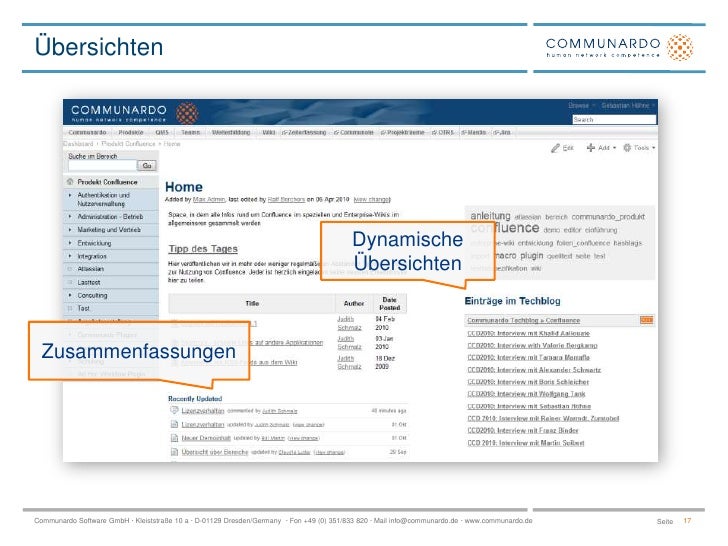Click the Suche im Bereich input
Viewport: 728px width, 546px height.
coord(102,165)
